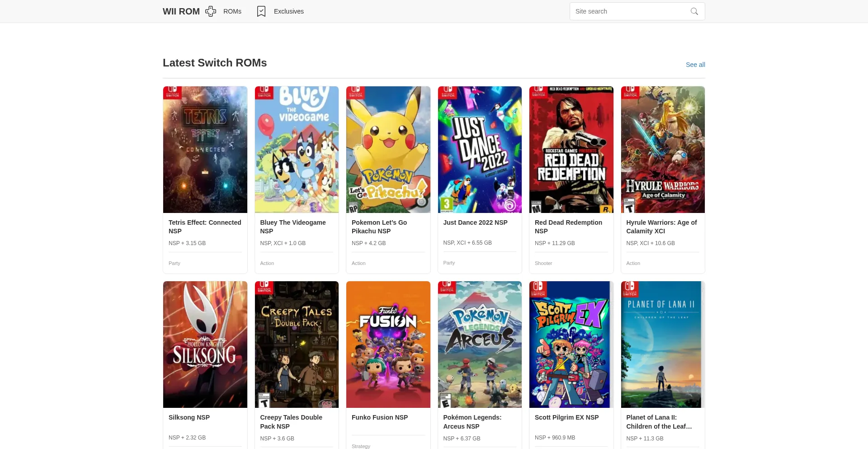Viewport: 868px width, 449px height.
Task: Go to WII ROM home logo
Action: click(x=181, y=11)
